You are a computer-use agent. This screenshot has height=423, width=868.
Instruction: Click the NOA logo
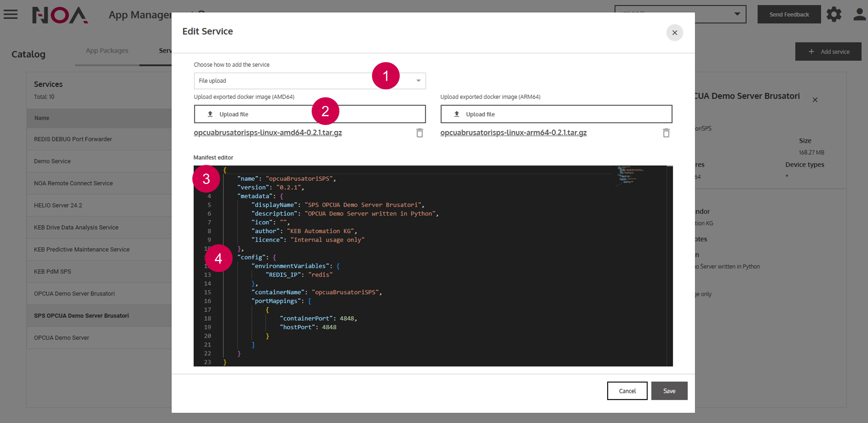[x=60, y=15]
